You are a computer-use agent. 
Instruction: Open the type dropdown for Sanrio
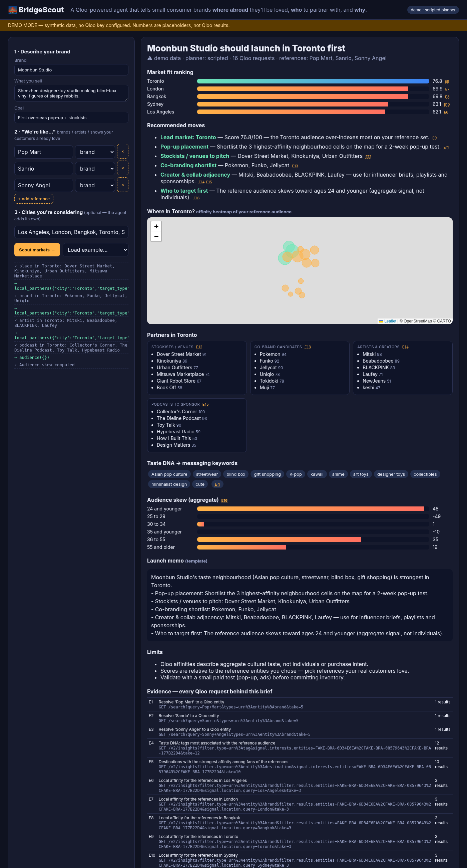(x=95, y=169)
